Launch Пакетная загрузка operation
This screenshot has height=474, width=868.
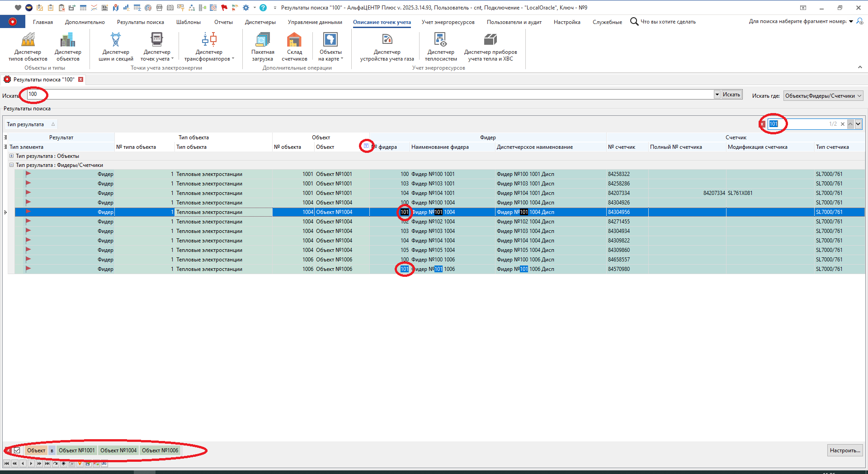(263, 47)
